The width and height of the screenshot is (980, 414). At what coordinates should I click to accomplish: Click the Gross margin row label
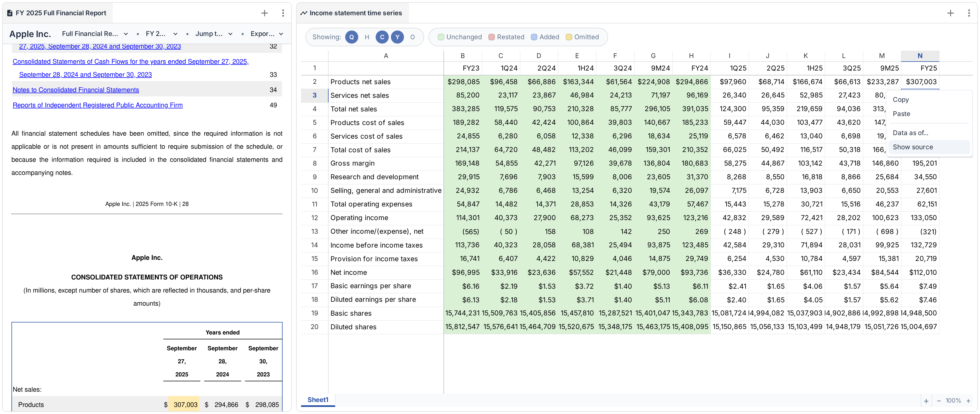tap(352, 163)
